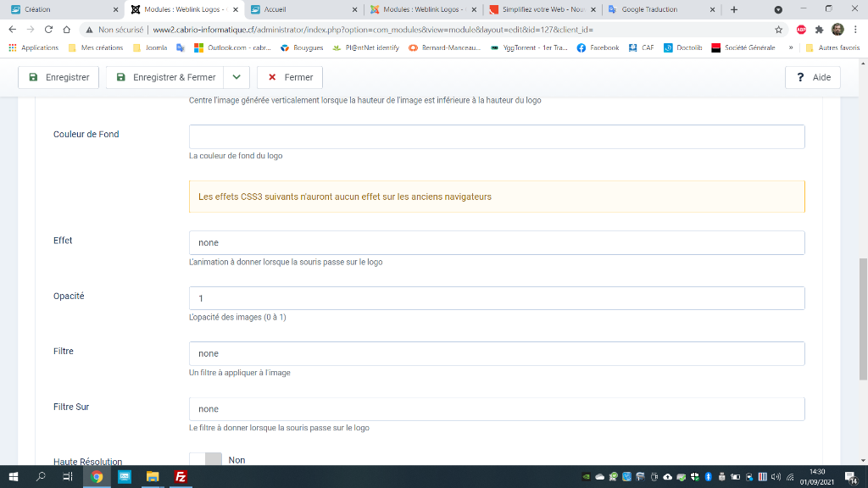Viewport: 868px width, 488px height.
Task: Close the editor with Fermer
Action: point(290,77)
